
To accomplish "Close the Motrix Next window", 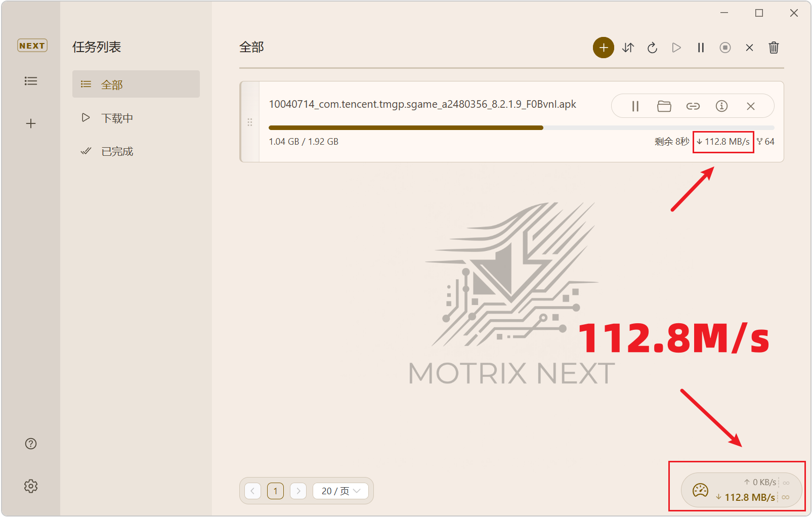I will coord(794,13).
